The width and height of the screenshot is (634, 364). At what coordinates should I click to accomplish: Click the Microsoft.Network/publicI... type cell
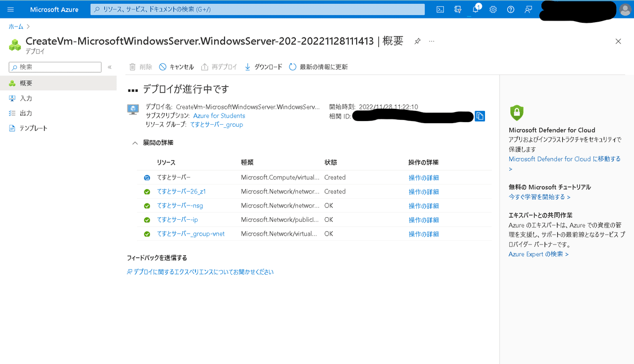click(x=279, y=220)
